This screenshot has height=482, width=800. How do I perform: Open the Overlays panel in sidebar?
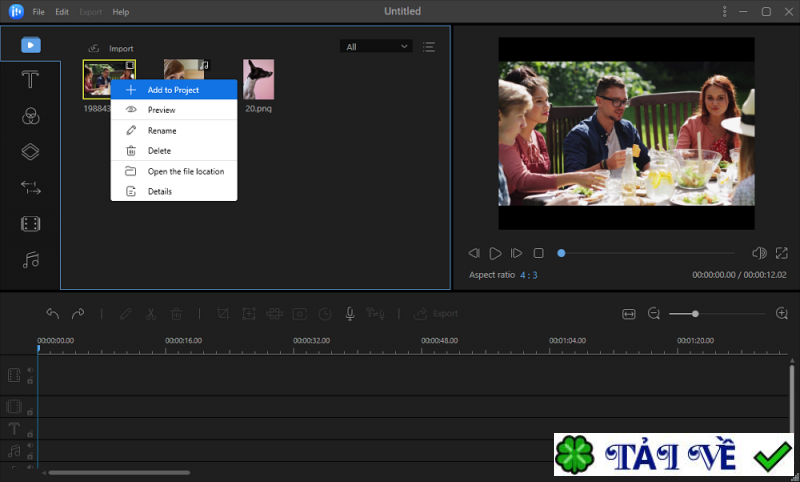click(x=30, y=152)
